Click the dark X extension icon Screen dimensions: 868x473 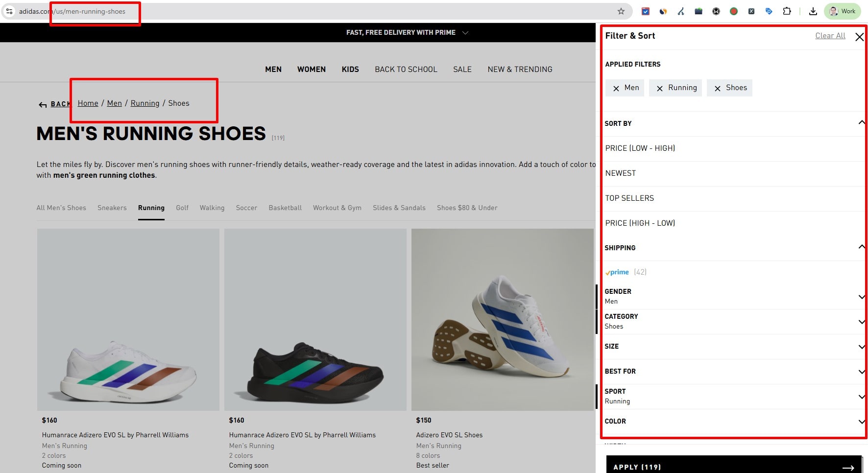[x=751, y=11]
